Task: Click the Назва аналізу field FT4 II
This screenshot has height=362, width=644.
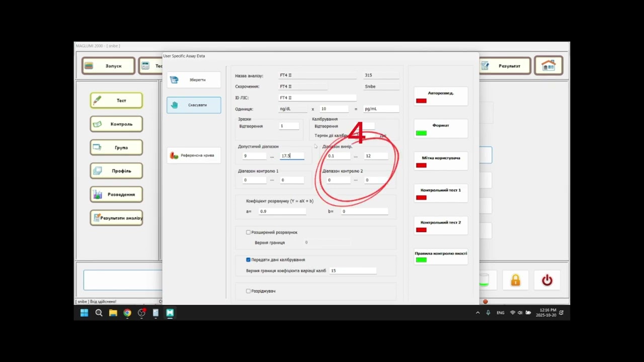Action: click(318, 75)
